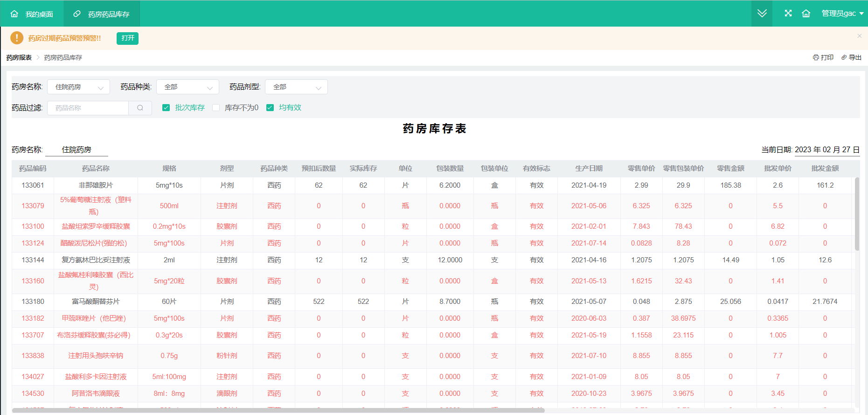Focus the 药品名称 filter input

(x=88, y=108)
